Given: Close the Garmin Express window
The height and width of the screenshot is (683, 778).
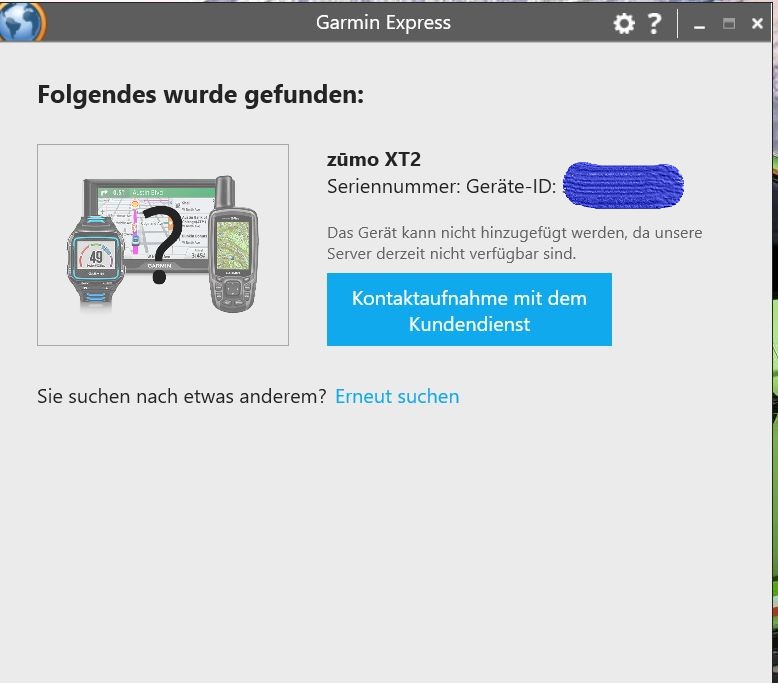Looking at the screenshot, I should click(757, 23).
